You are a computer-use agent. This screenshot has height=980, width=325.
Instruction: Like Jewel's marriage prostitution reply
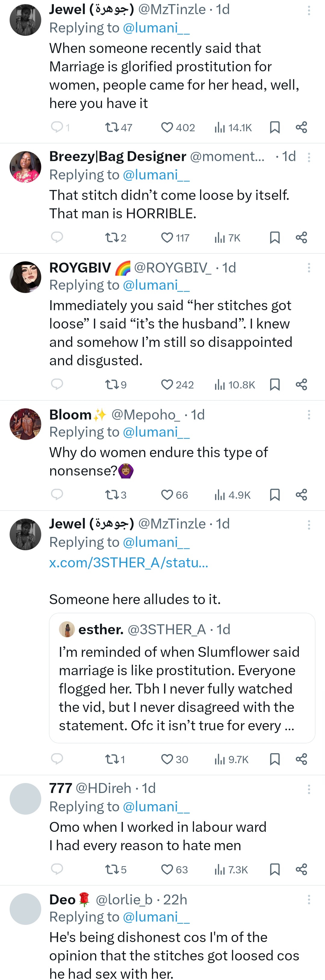(x=167, y=127)
